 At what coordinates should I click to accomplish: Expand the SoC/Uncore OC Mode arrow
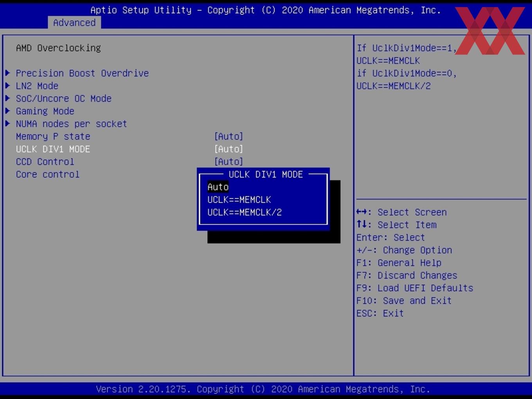pyautogui.click(x=7, y=98)
